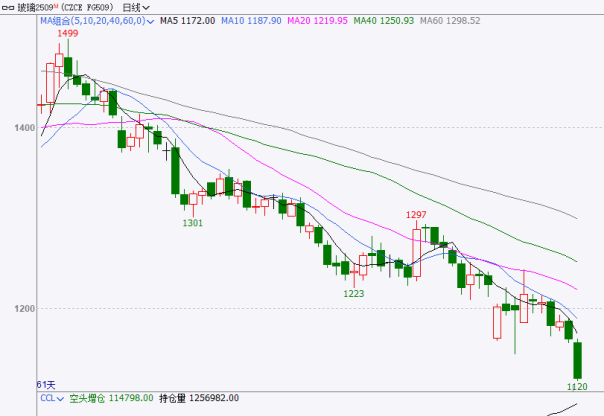Click the 持仓量 1256982.00 reading
The width and height of the screenshot is (604, 416).
click(199, 398)
